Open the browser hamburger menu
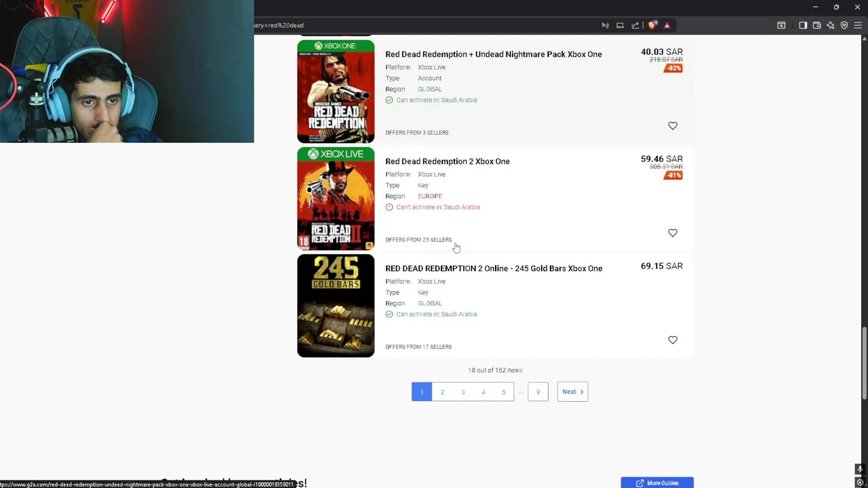868x488 pixels. pos(858,25)
